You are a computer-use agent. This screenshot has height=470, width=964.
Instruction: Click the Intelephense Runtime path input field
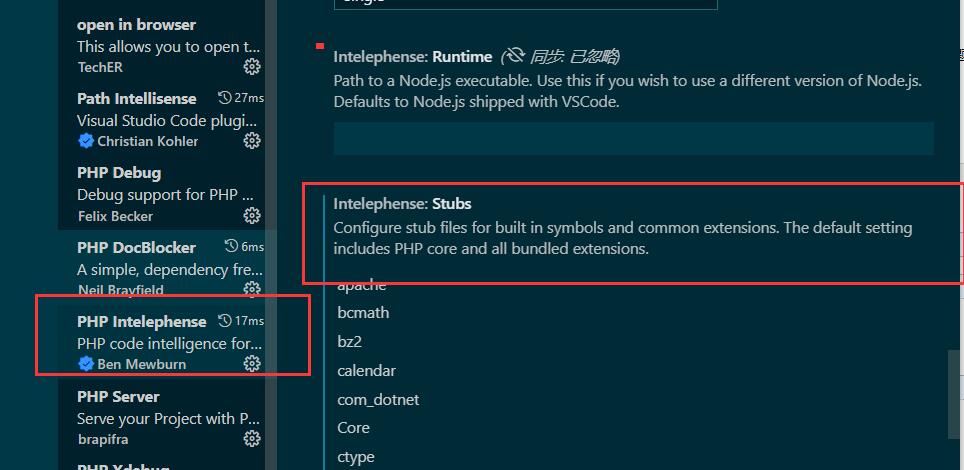pyautogui.click(x=633, y=138)
